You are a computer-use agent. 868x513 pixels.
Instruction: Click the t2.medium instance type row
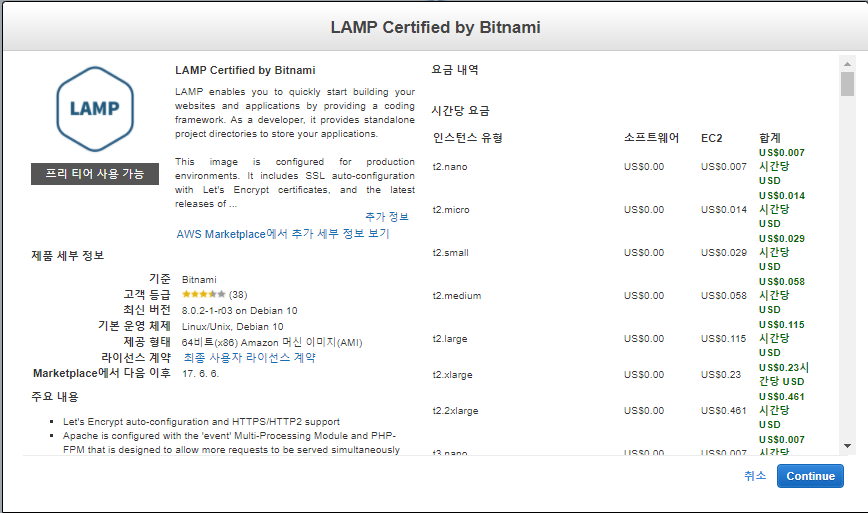(x=619, y=296)
